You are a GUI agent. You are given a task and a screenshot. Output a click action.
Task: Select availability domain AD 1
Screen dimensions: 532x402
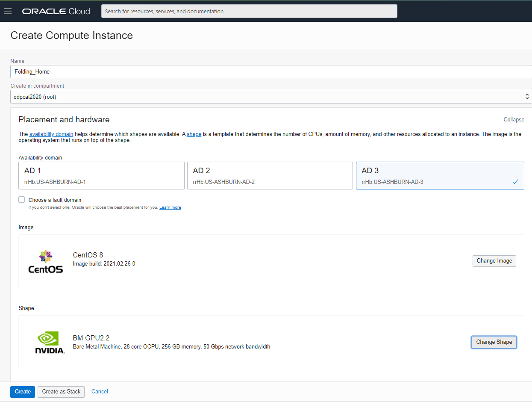101,175
